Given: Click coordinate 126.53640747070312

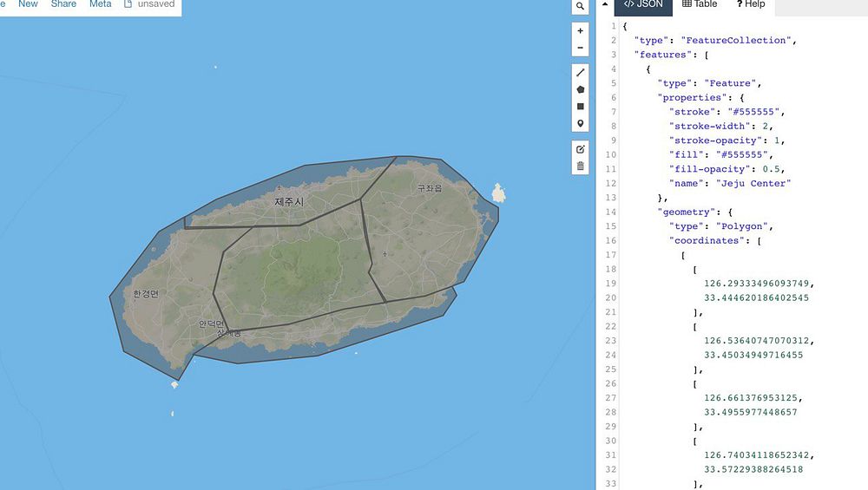Looking at the screenshot, I should click(756, 341).
